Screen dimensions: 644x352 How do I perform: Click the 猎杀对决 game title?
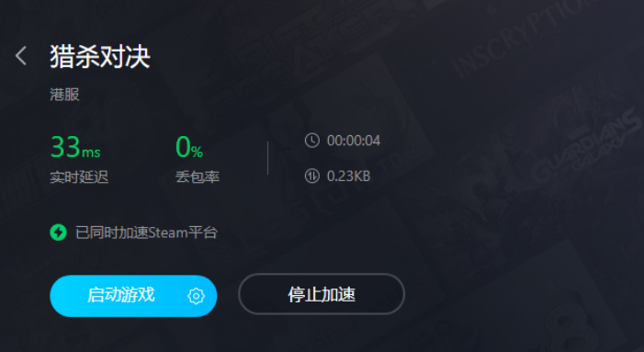(x=100, y=56)
